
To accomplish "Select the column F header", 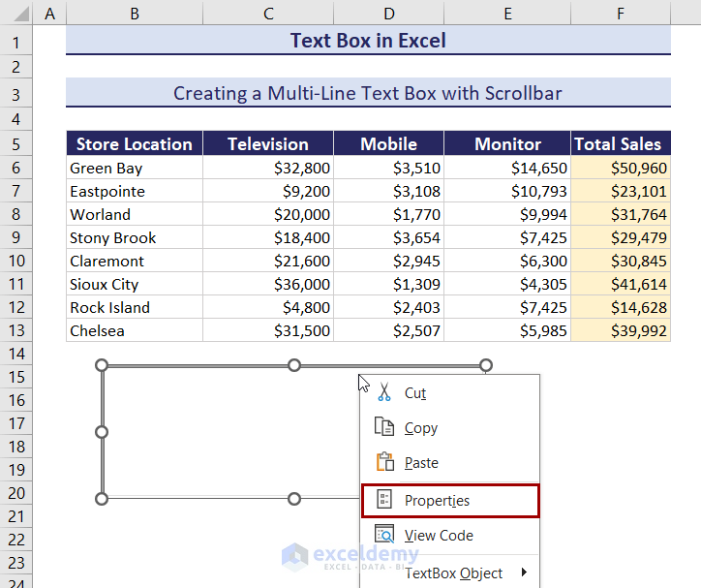I will click(620, 14).
